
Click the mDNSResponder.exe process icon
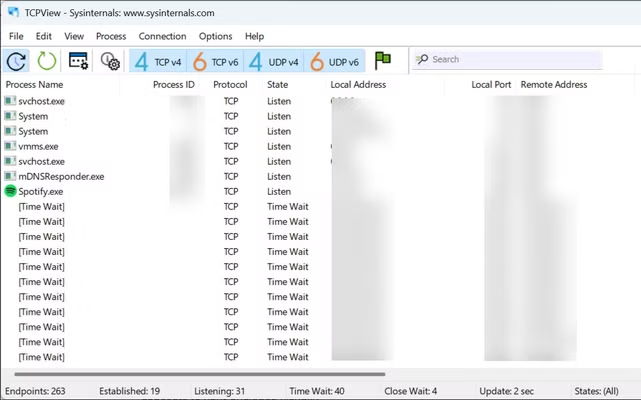10,176
